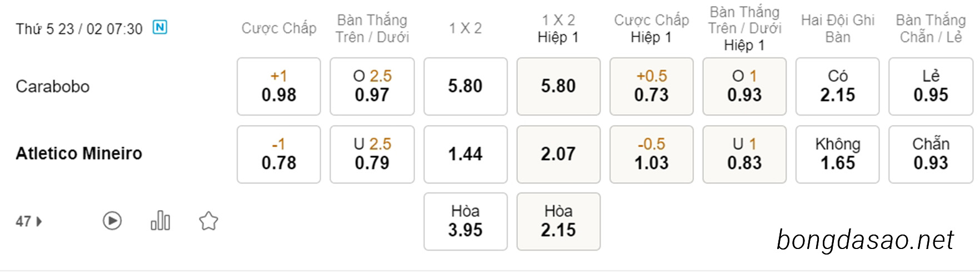Viewport: 980px width, 279px height.
Task: Bet on Atletico Mineiro win at 1.44
Action: [x=466, y=154]
